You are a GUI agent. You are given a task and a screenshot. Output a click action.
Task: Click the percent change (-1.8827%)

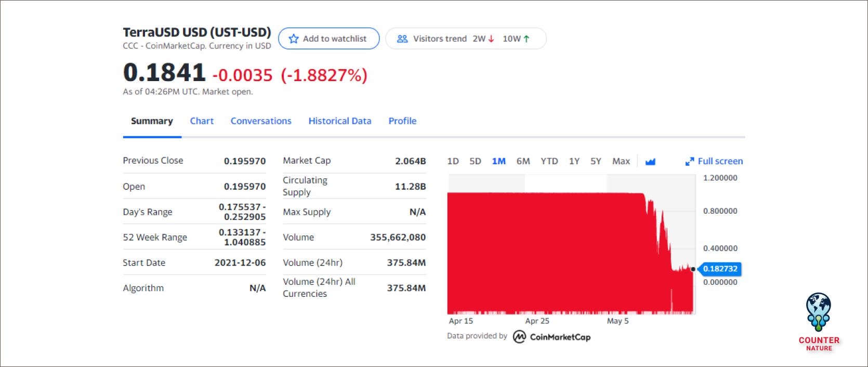pyautogui.click(x=324, y=75)
